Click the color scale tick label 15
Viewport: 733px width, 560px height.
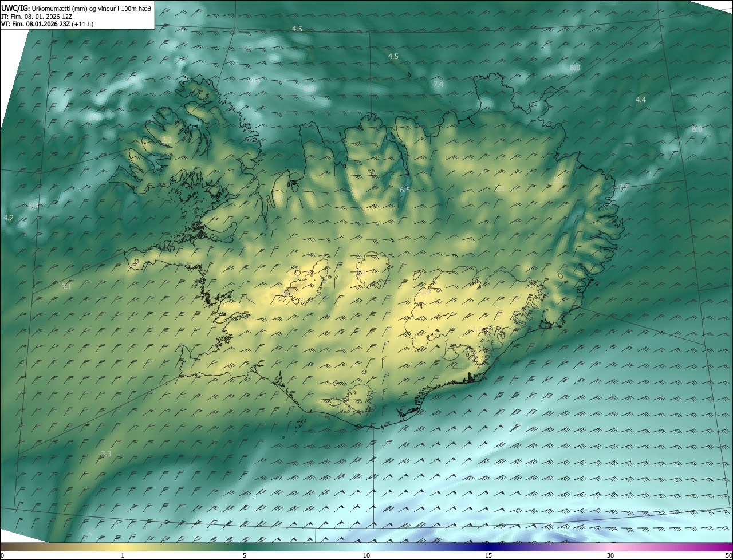coord(488,555)
